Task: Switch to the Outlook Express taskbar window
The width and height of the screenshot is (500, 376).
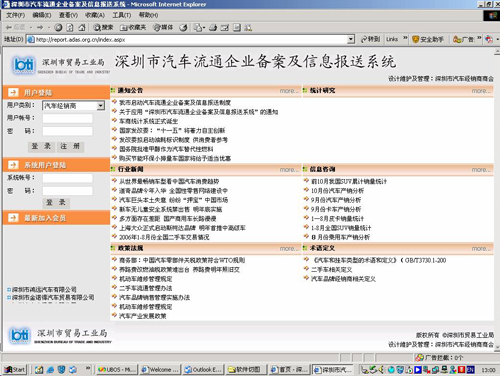Action: [203, 369]
